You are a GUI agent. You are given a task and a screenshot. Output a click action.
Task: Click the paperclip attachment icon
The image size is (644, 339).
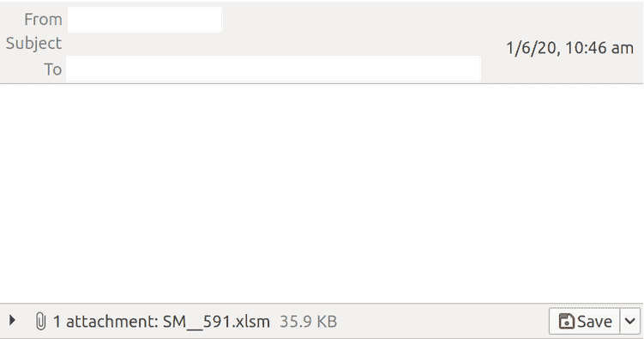coord(40,321)
